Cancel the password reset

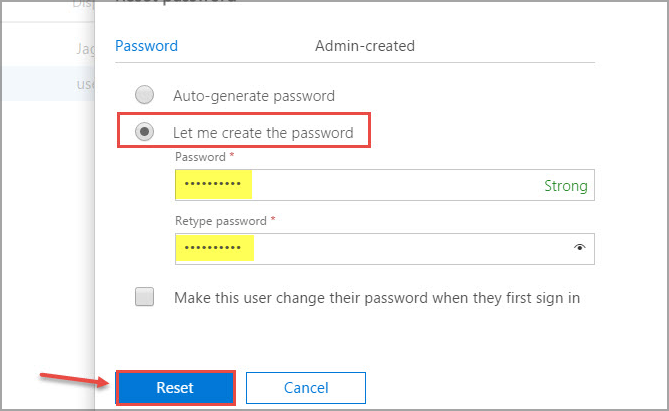(x=306, y=388)
